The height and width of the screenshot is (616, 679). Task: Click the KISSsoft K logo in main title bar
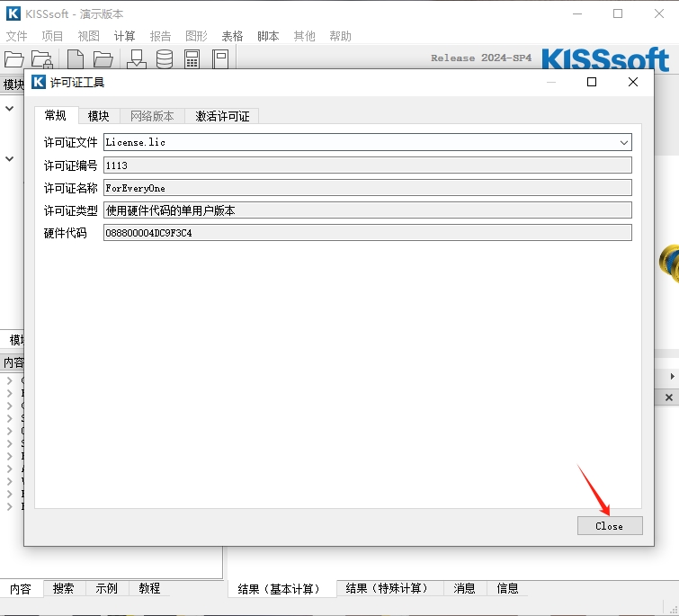click(x=13, y=13)
